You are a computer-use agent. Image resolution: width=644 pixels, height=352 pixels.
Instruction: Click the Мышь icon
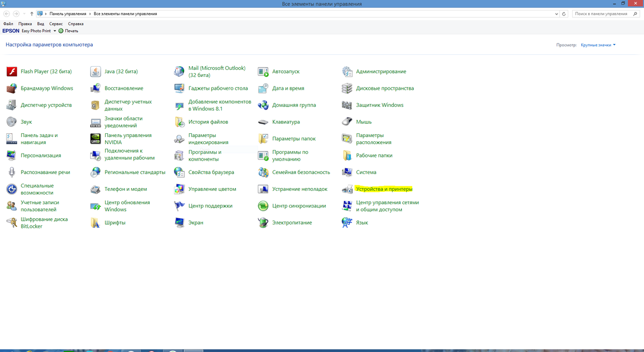tap(347, 122)
